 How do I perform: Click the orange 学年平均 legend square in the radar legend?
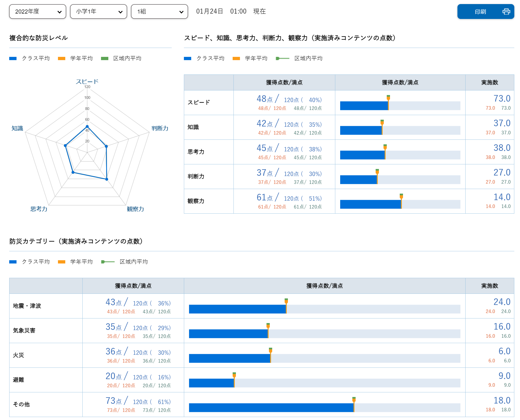pyautogui.click(x=61, y=58)
